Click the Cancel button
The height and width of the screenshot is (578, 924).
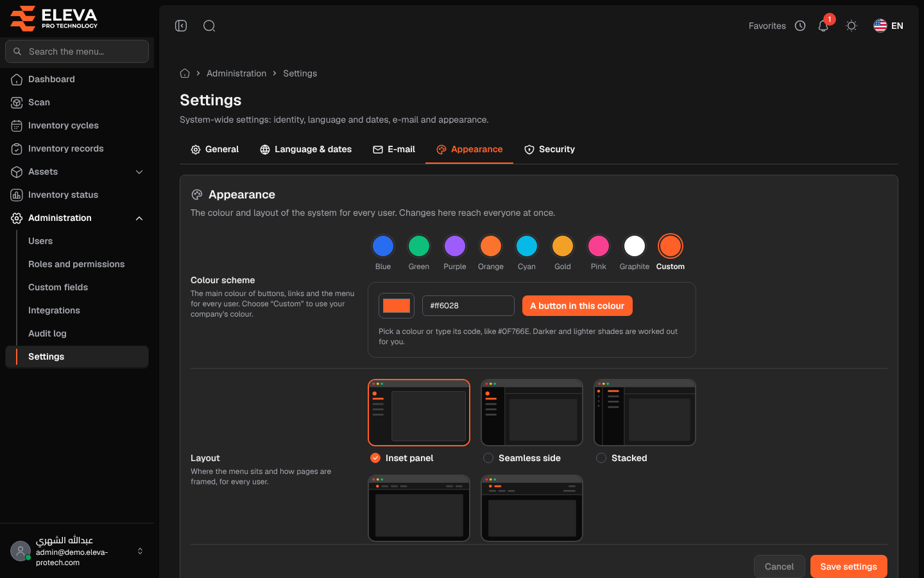[x=779, y=566]
